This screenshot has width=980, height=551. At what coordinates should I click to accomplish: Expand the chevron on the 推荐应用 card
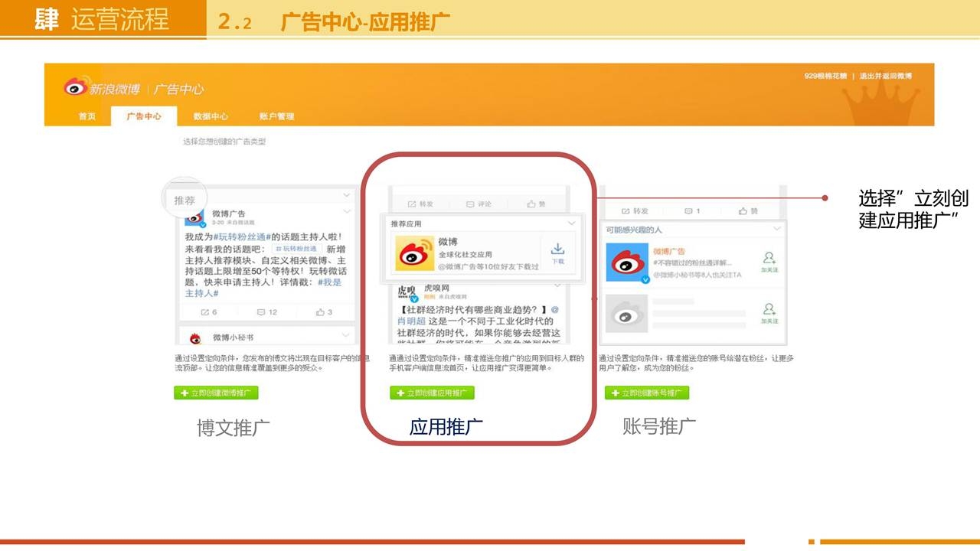tap(571, 223)
